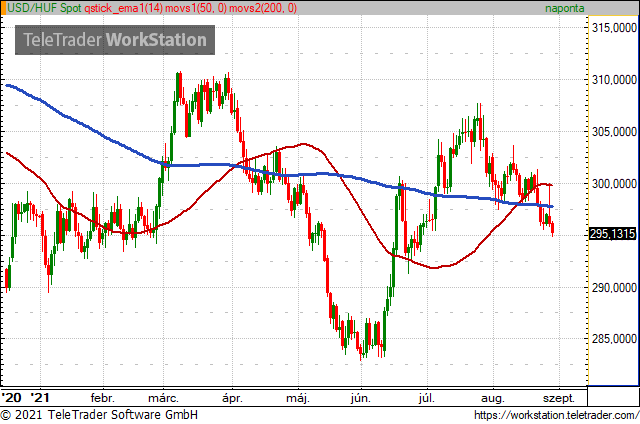Image resolution: width=640 pixels, height=424 pixels.
Task: Click the 305,0000 price axis label
Action: pos(614,131)
